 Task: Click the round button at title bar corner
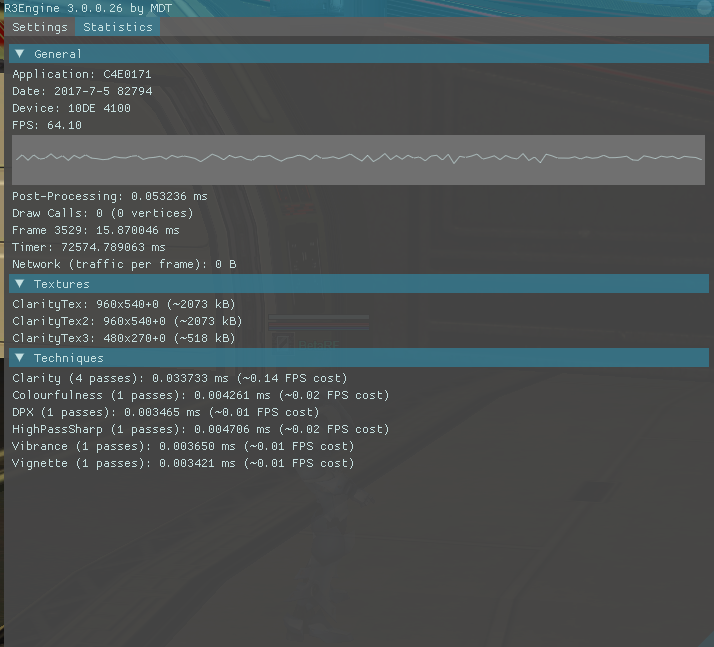704,7
